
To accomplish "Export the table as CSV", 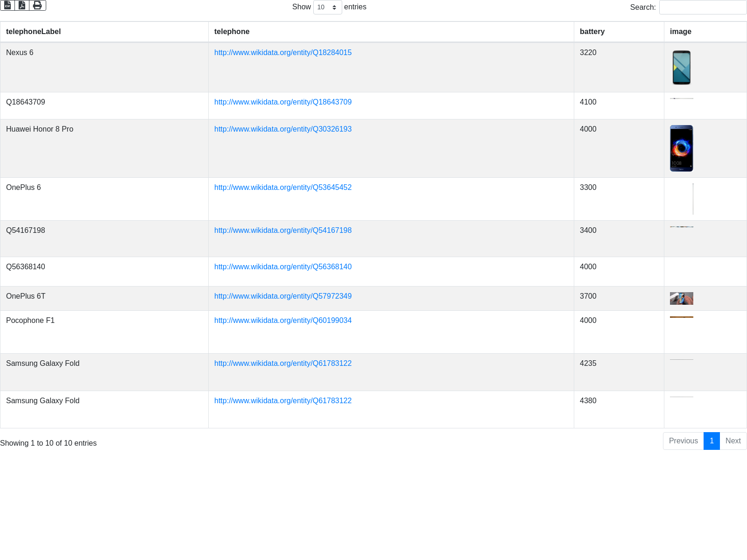I will [x=7, y=5].
